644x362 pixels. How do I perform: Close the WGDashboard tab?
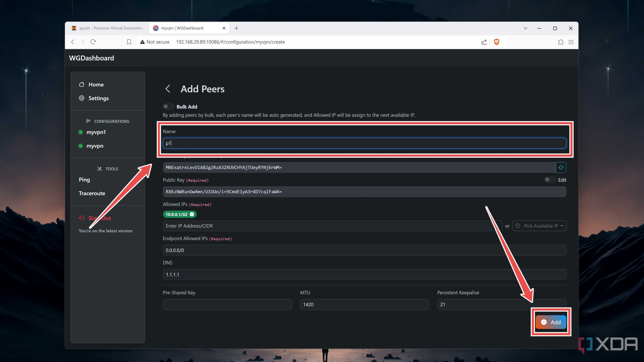point(224,28)
